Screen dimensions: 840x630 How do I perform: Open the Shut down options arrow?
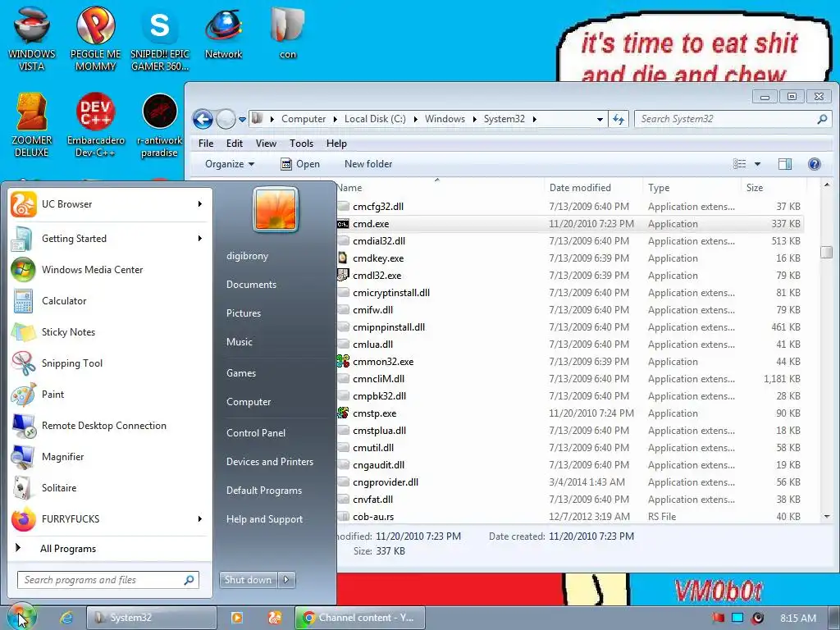(x=286, y=580)
